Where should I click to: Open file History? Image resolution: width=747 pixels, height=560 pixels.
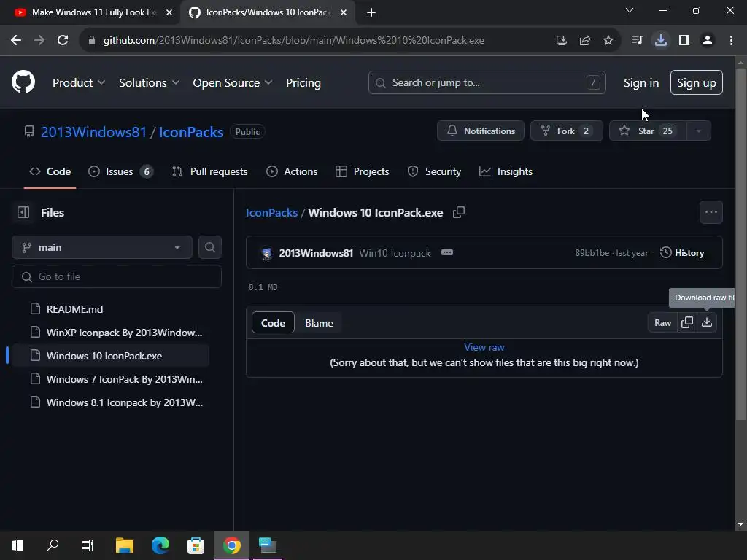click(x=682, y=253)
